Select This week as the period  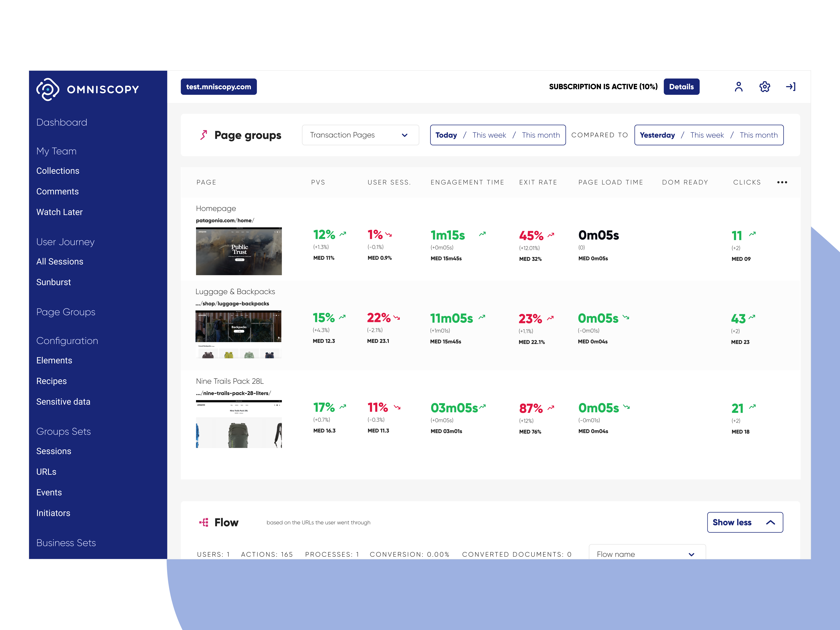click(x=489, y=135)
